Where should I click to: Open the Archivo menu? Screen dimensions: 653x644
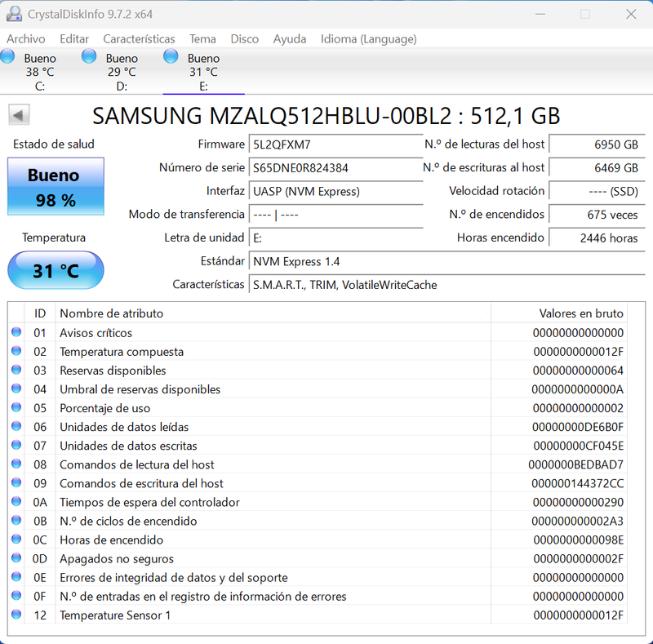pyautogui.click(x=26, y=38)
